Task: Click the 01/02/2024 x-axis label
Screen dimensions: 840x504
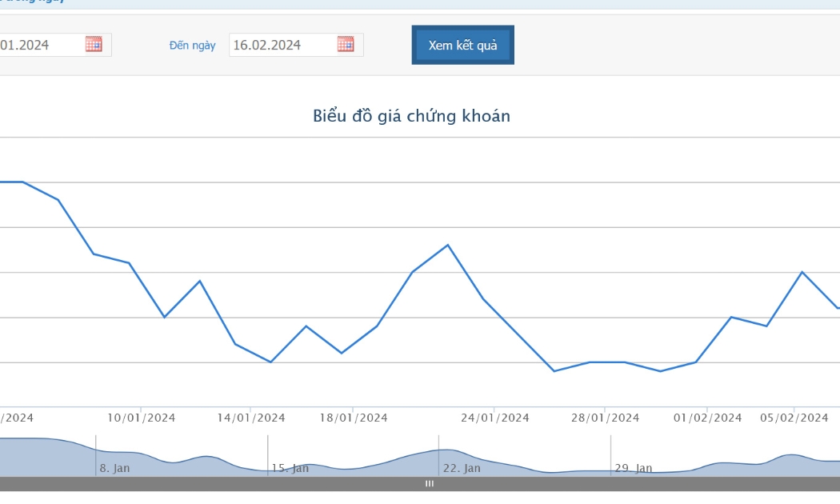Action: click(x=708, y=418)
